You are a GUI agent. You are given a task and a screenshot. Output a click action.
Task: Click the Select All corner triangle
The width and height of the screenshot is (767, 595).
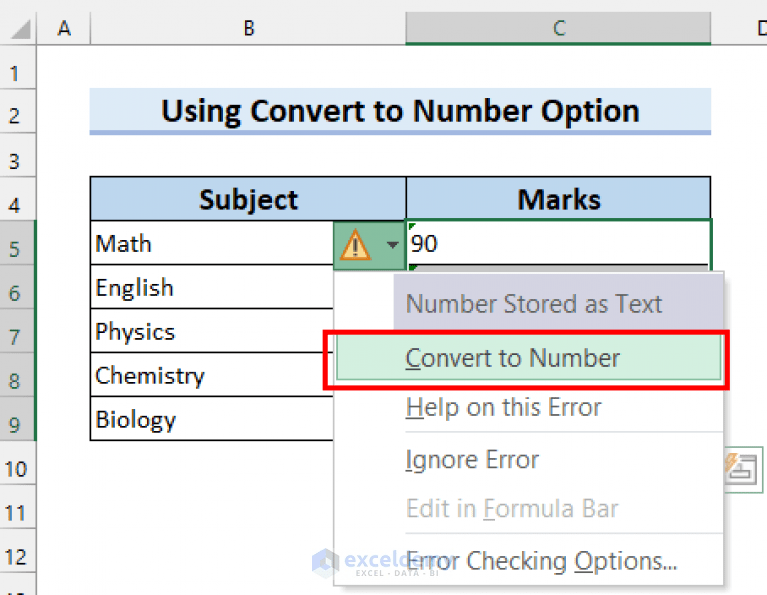point(21,28)
